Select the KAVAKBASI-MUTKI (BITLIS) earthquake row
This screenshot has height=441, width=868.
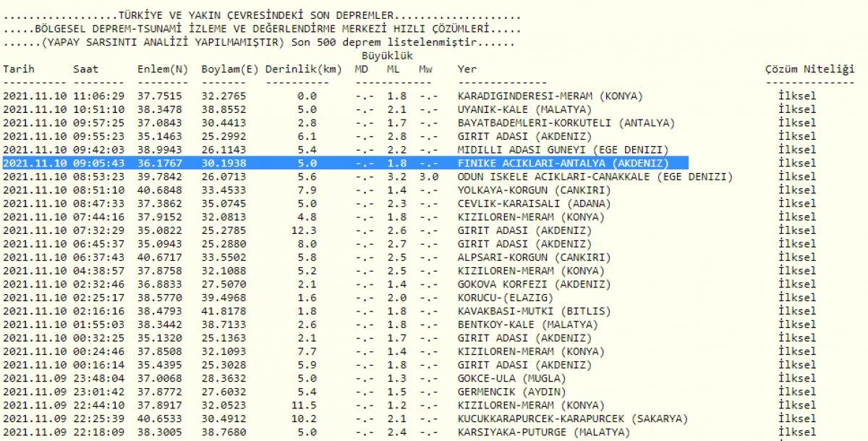point(534,311)
